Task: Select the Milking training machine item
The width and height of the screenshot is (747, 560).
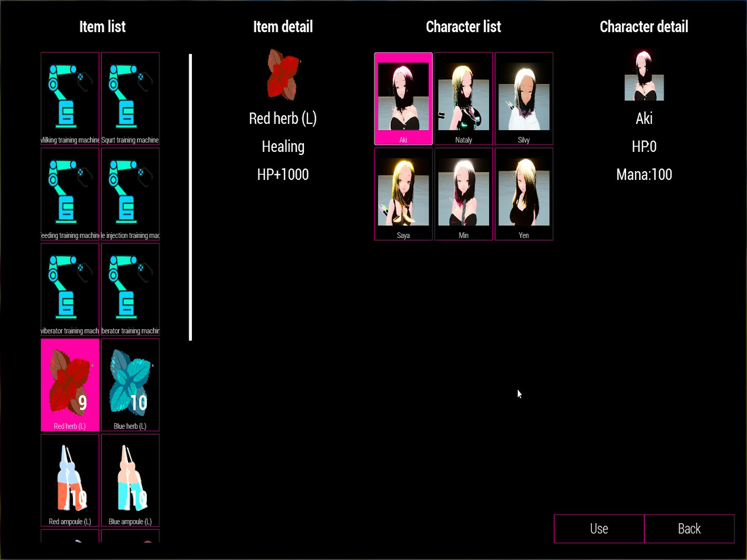Action: [x=70, y=99]
